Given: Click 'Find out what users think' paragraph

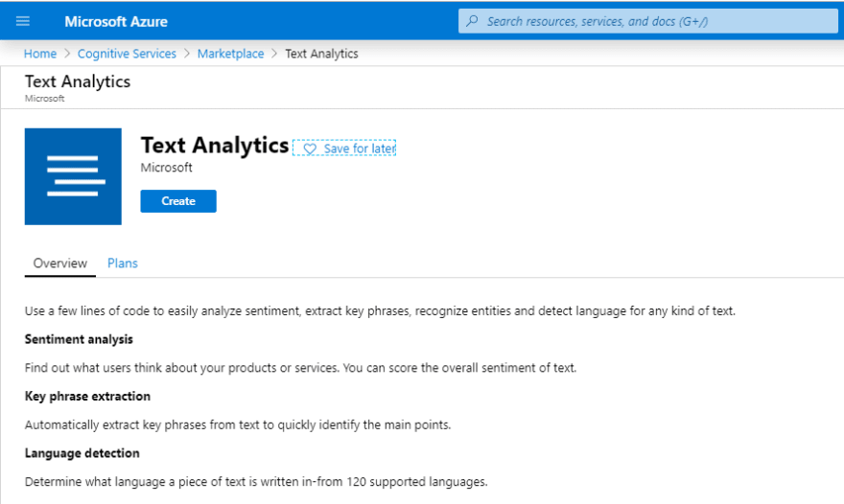Looking at the screenshot, I should tap(300, 368).
